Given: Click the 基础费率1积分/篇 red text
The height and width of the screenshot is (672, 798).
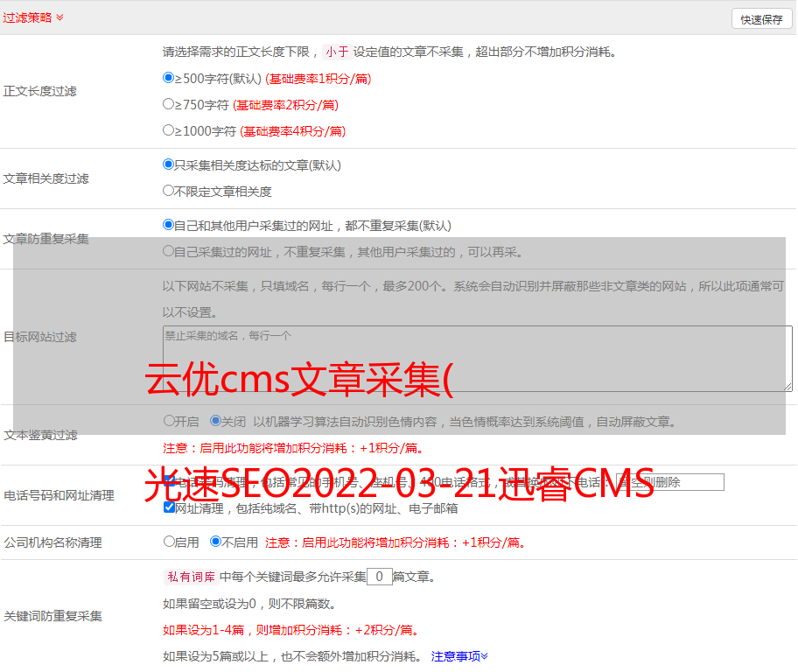Looking at the screenshot, I should 318,79.
